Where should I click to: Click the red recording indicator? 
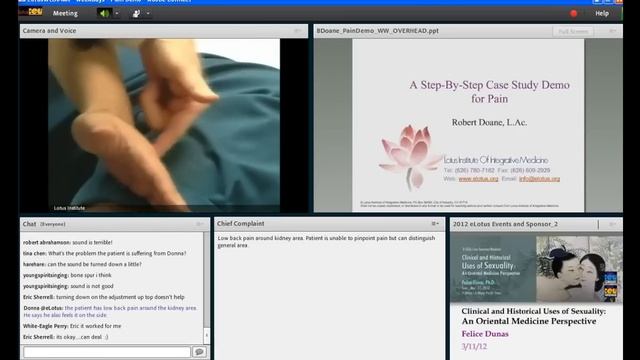(x=573, y=13)
